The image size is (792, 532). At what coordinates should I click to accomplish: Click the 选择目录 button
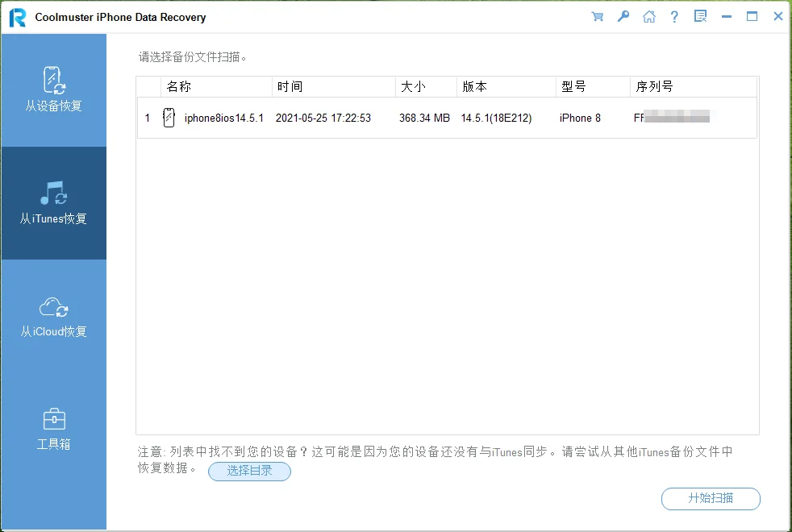coord(249,472)
